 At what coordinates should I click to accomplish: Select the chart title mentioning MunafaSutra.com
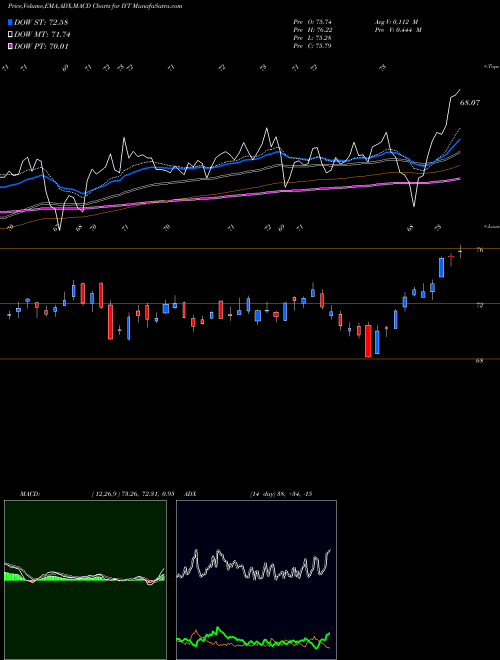tap(95, 6)
